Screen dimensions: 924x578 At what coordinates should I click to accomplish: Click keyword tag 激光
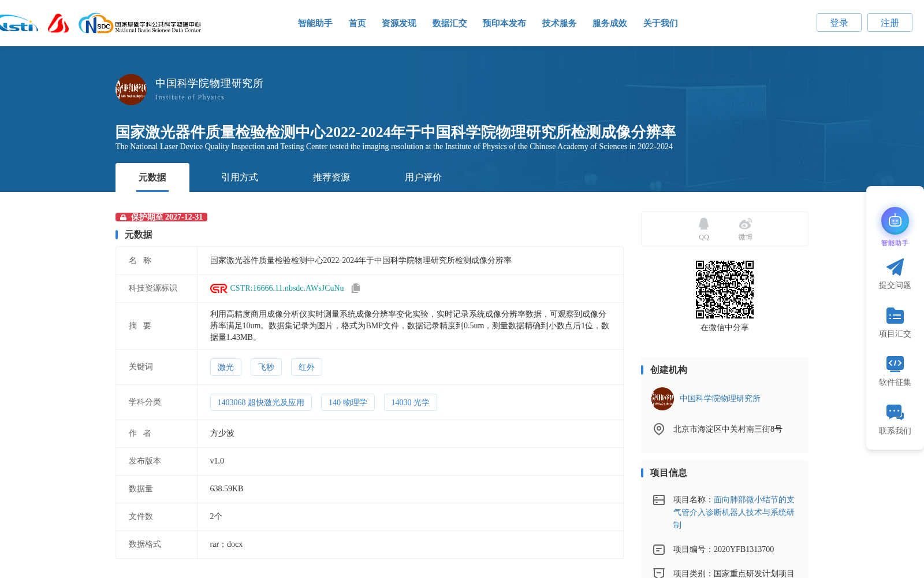226,367
